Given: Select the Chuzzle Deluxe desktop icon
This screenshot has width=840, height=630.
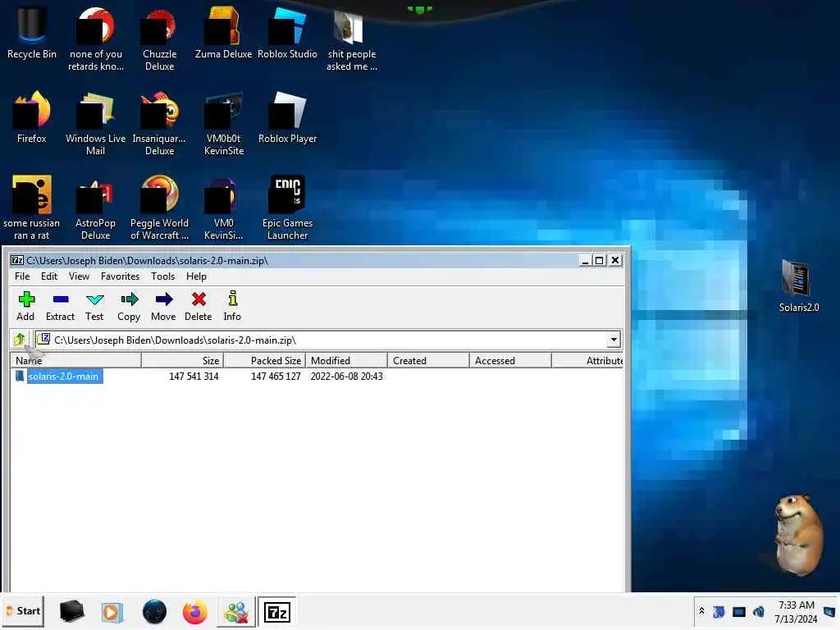Looking at the screenshot, I should 160,40.
